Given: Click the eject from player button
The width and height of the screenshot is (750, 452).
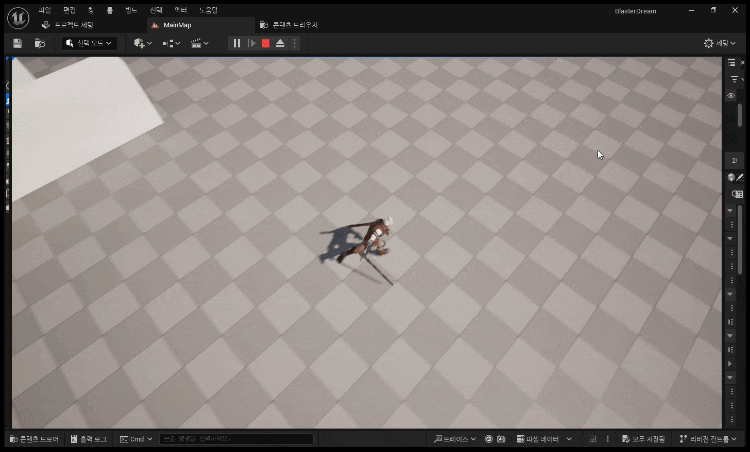Looking at the screenshot, I should 280,44.
